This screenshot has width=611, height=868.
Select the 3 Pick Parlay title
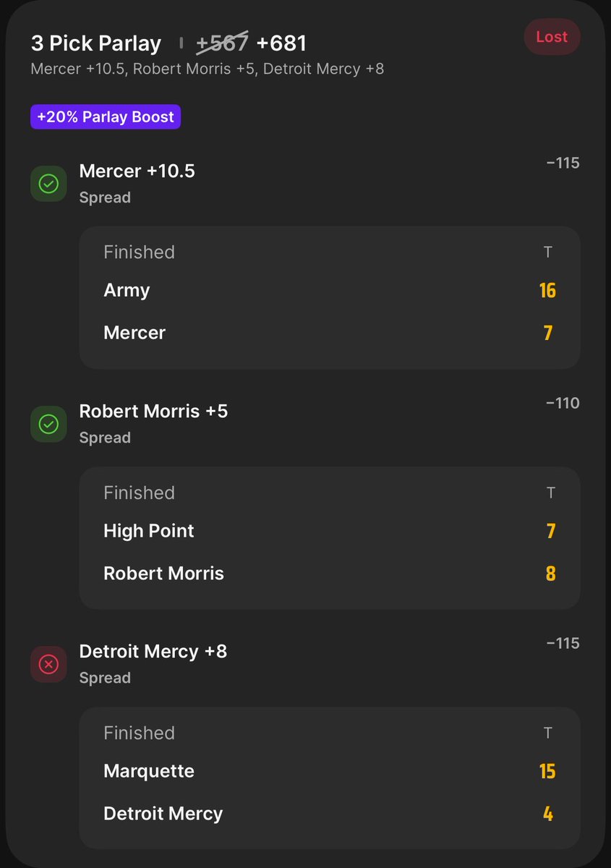point(96,43)
